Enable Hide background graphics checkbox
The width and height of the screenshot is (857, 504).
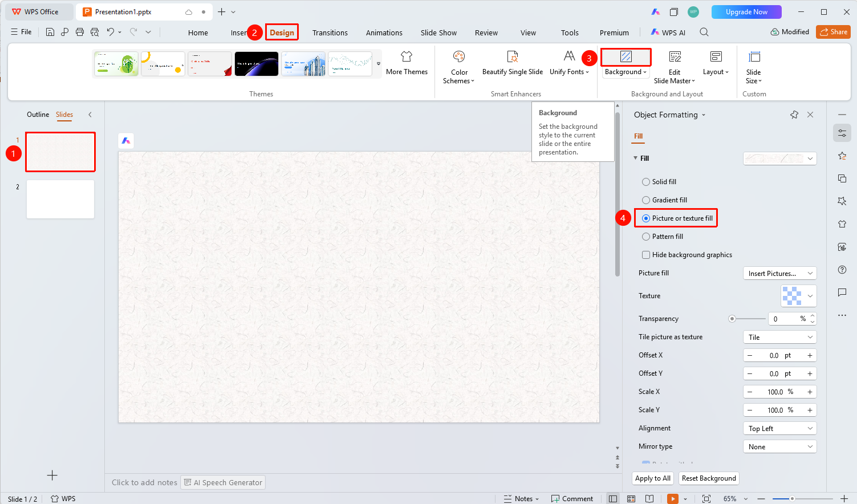point(646,255)
